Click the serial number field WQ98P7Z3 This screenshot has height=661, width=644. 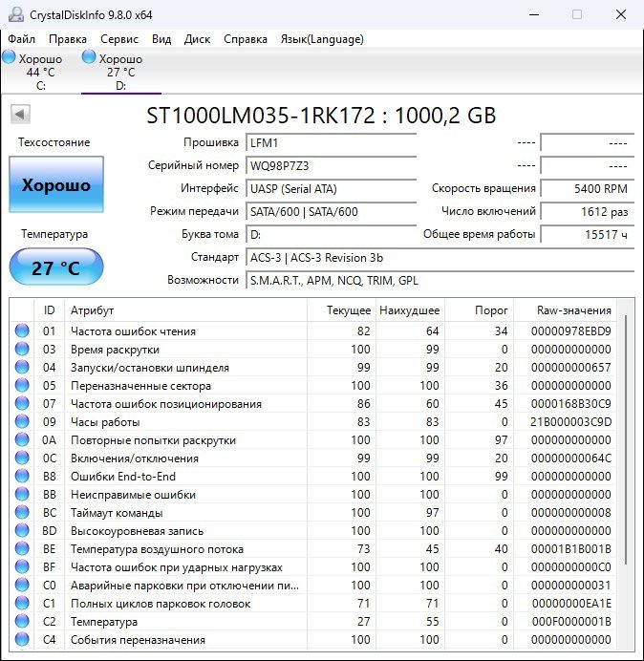(331, 165)
